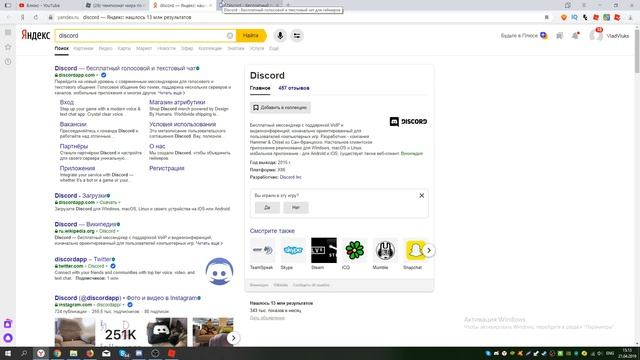The image size is (640, 360).
Task: Open the Вход sitelink
Action: pos(67,102)
